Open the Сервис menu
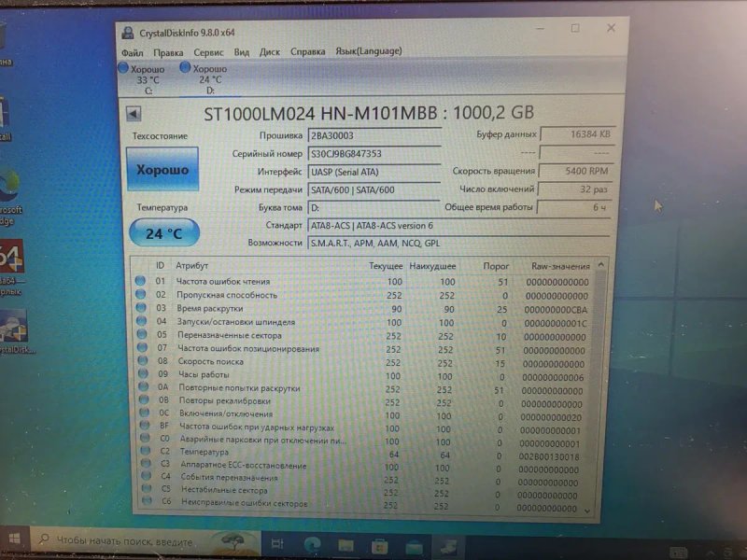The height and width of the screenshot is (560, 747). click(x=208, y=52)
